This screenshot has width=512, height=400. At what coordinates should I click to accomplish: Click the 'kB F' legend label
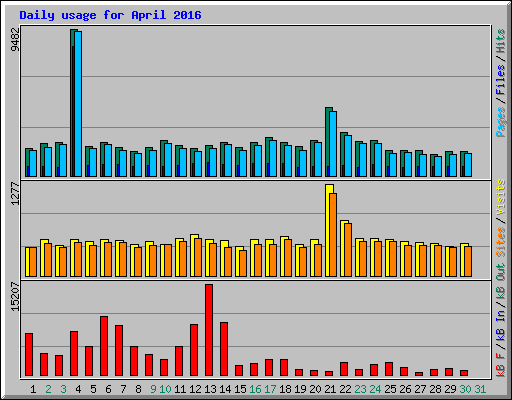501,365
